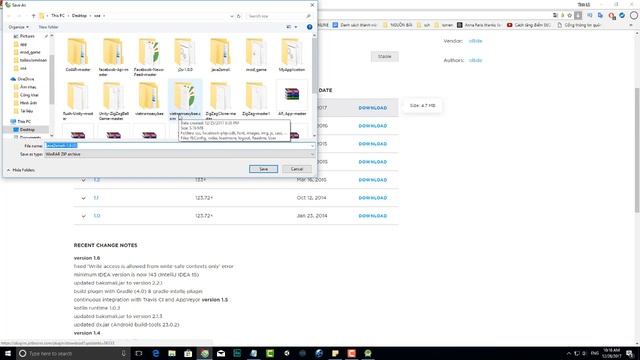Screen dimensions: 640x360
Task: Open the Mail app from the taskbar
Action: [x=221, y=353]
